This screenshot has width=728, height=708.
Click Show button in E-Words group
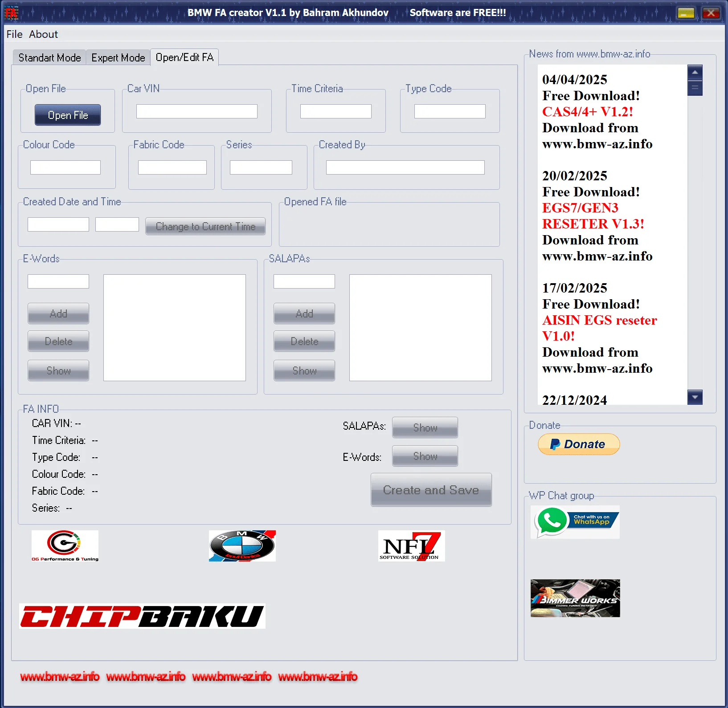[x=58, y=370]
